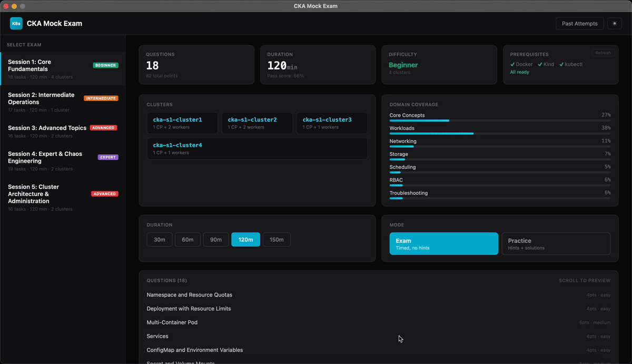
Task: Click the "82 total points" text
Action: (162, 76)
